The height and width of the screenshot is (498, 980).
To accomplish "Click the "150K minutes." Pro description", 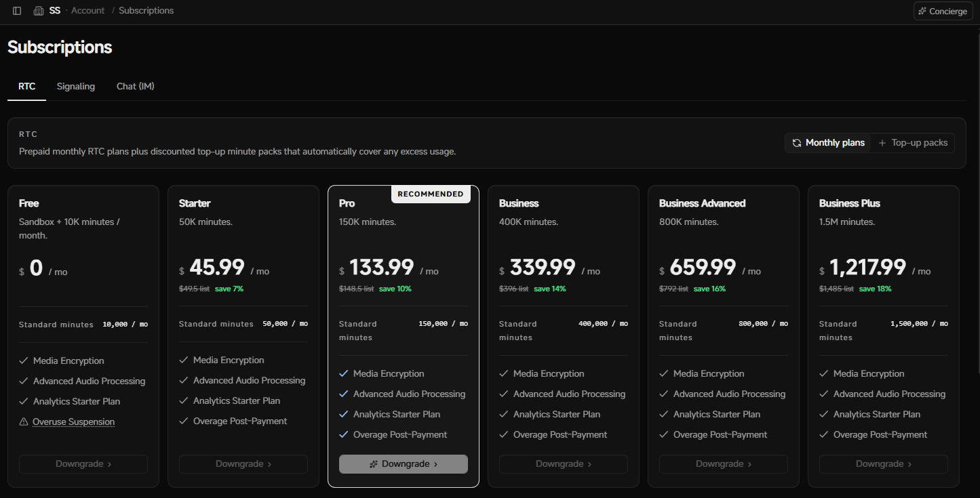I will tap(368, 222).
